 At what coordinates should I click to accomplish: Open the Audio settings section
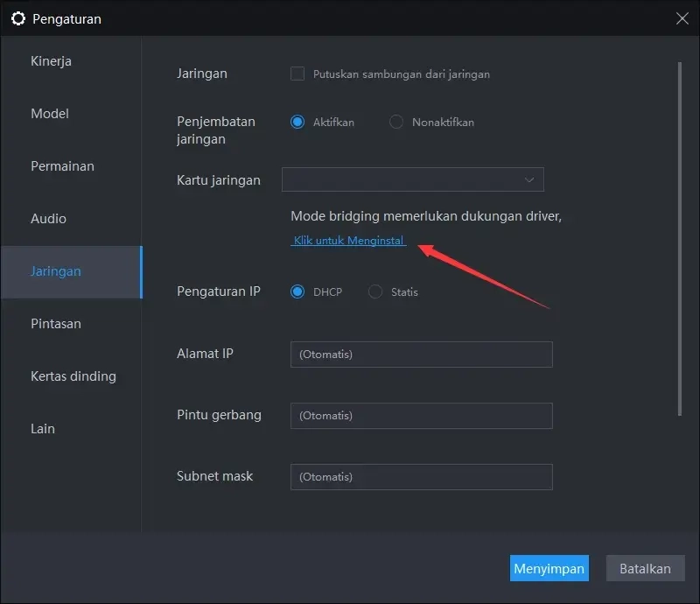pos(48,218)
